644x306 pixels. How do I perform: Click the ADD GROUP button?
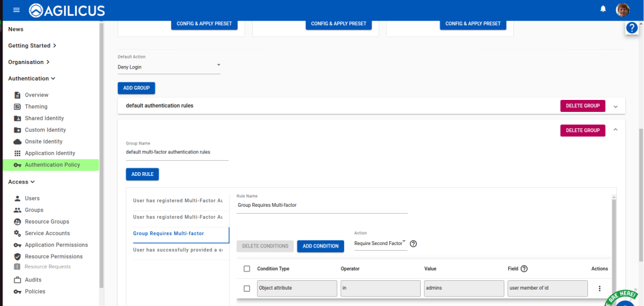136,88
